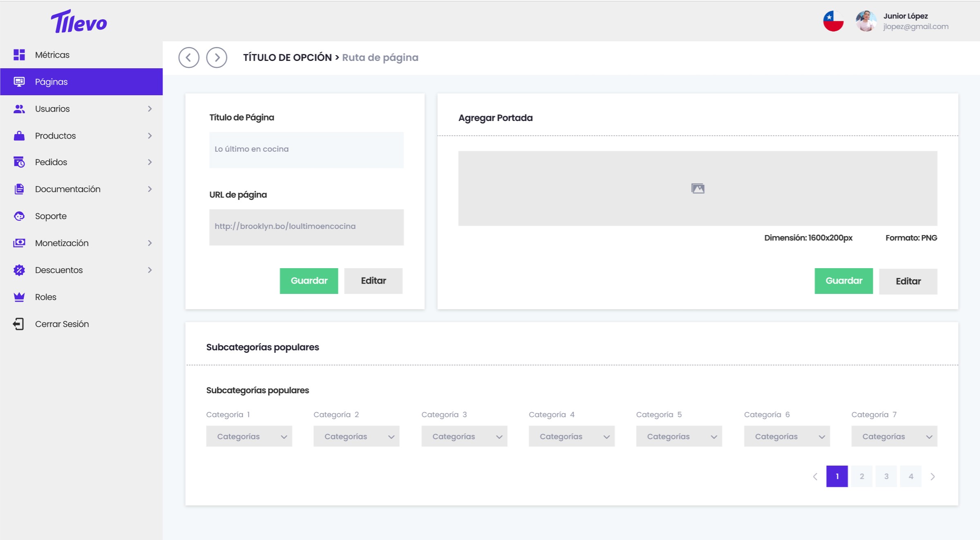980x540 pixels.
Task: Go back with the left circle arrow
Action: click(189, 58)
